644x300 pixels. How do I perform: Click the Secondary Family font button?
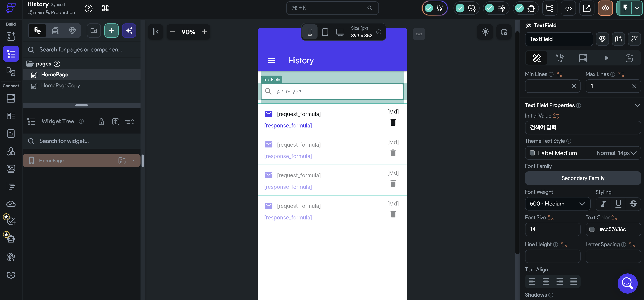(583, 178)
